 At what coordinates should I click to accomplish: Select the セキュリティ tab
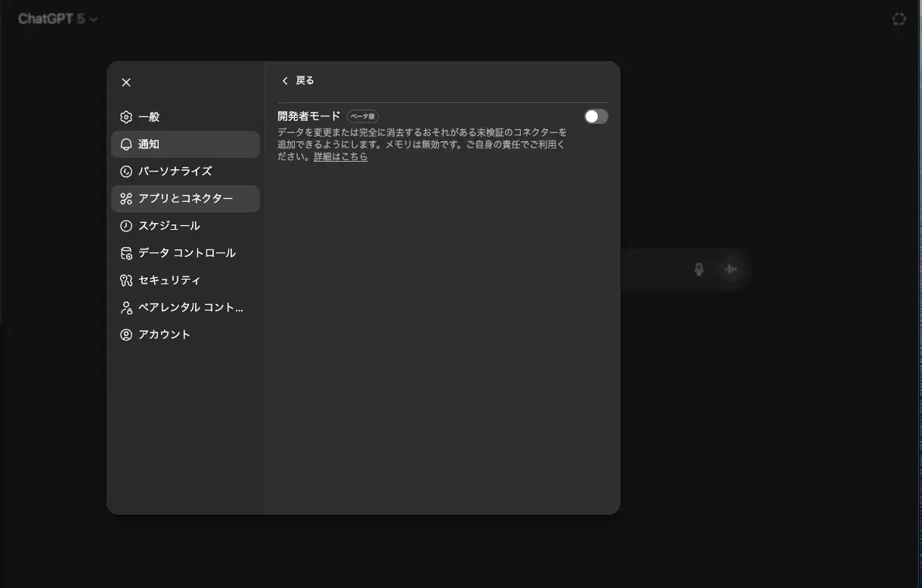[x=185, y=280]
